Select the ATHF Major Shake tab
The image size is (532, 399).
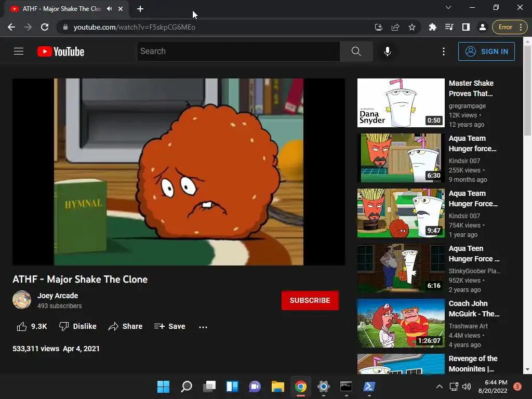pos(61,9)
